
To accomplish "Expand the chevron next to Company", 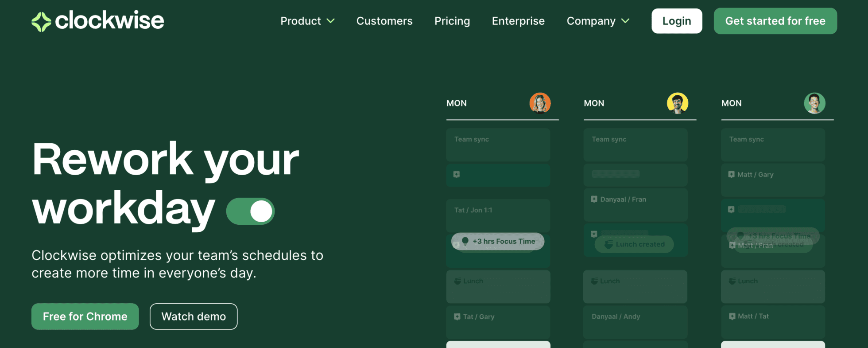I will coord(625,21).
